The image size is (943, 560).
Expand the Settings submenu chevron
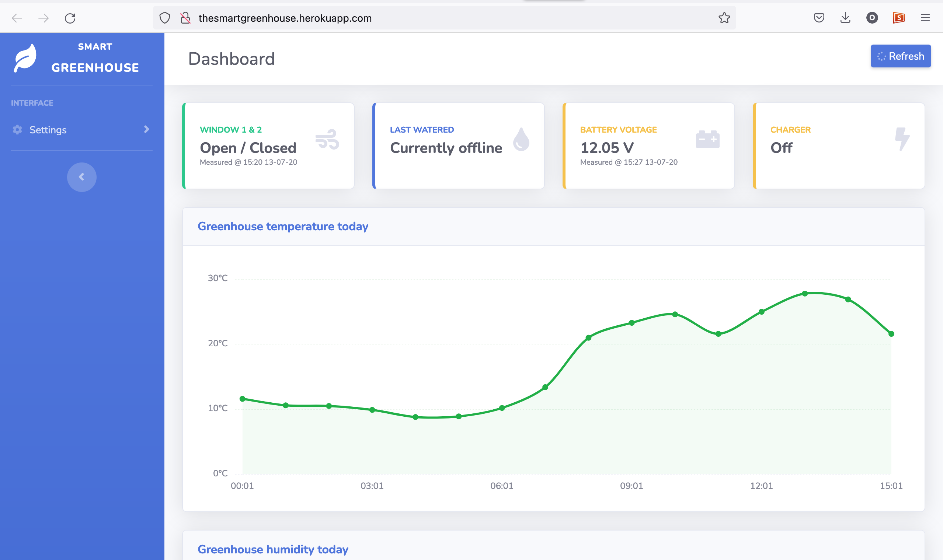click(x=146, y=130)
